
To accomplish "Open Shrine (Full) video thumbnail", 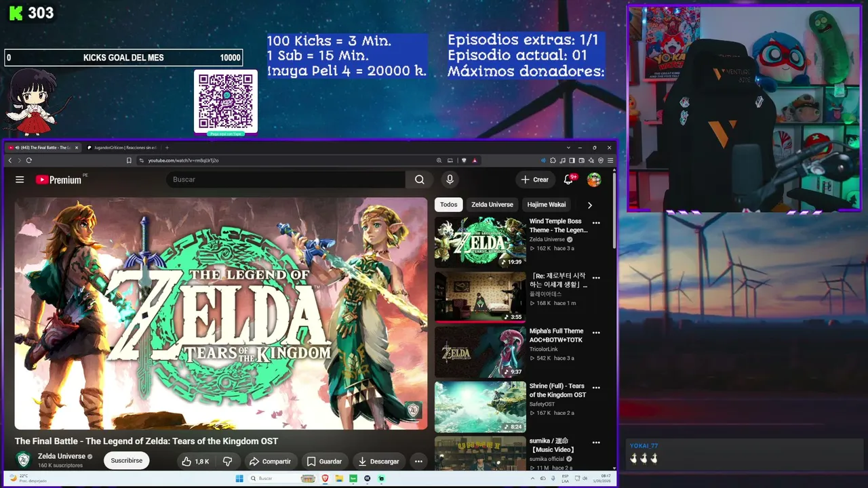I will click(x=480, y=407).
